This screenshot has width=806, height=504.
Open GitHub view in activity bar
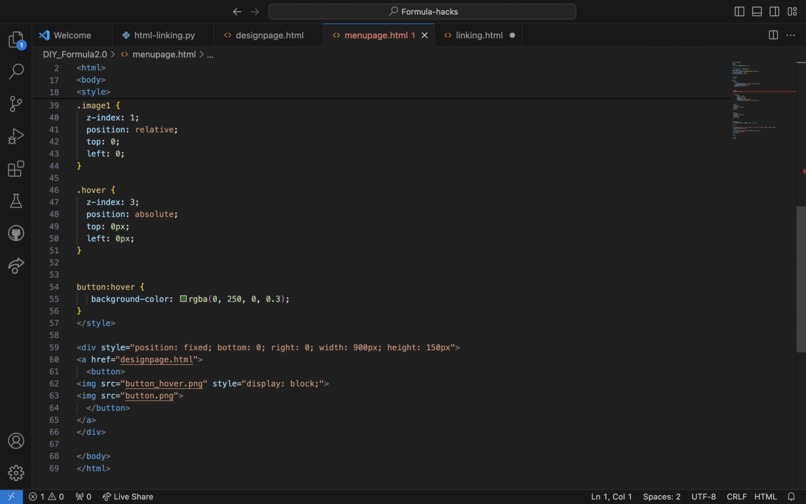[x=16, y=233]
